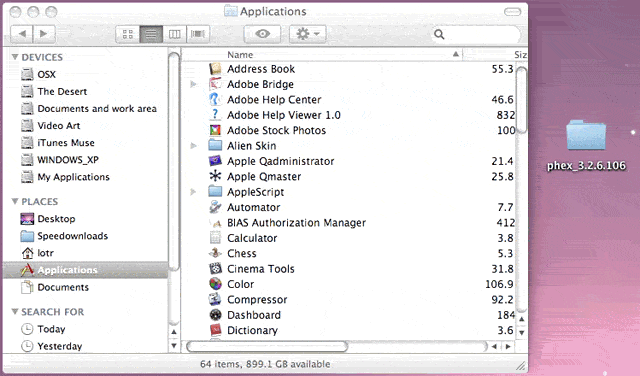Screen dimensions: 640x376
Task: Open My Applications volume
Action: [x=65, y=177]
